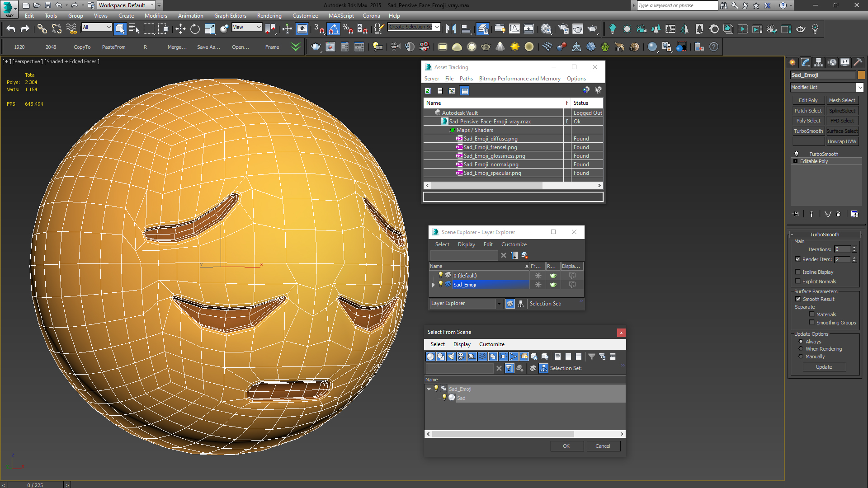Click the Paths tab in Asset Tracking
868x488 pixels.
pyautogui.click(x=466, y=78)
